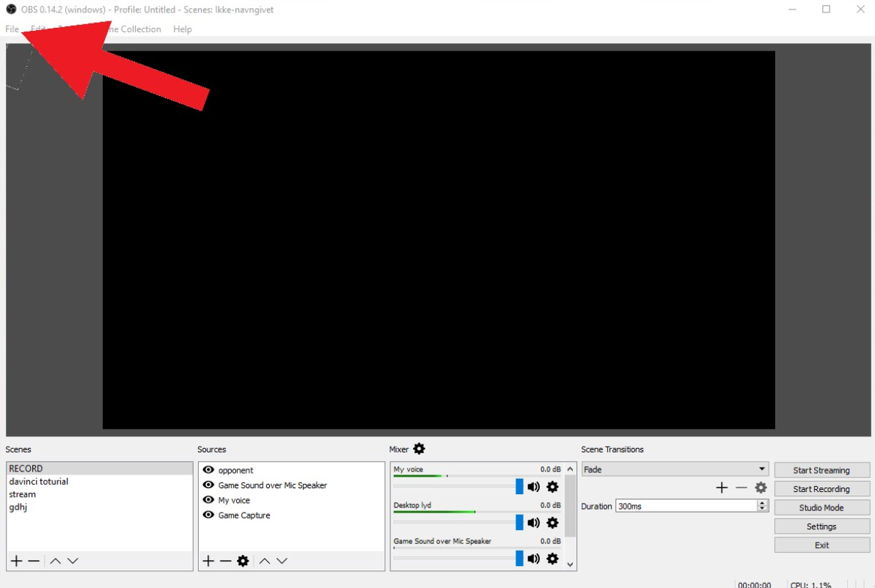Click the Mixer gear icon
Viewport: 875px width, 588px height.
click(419, 449)
